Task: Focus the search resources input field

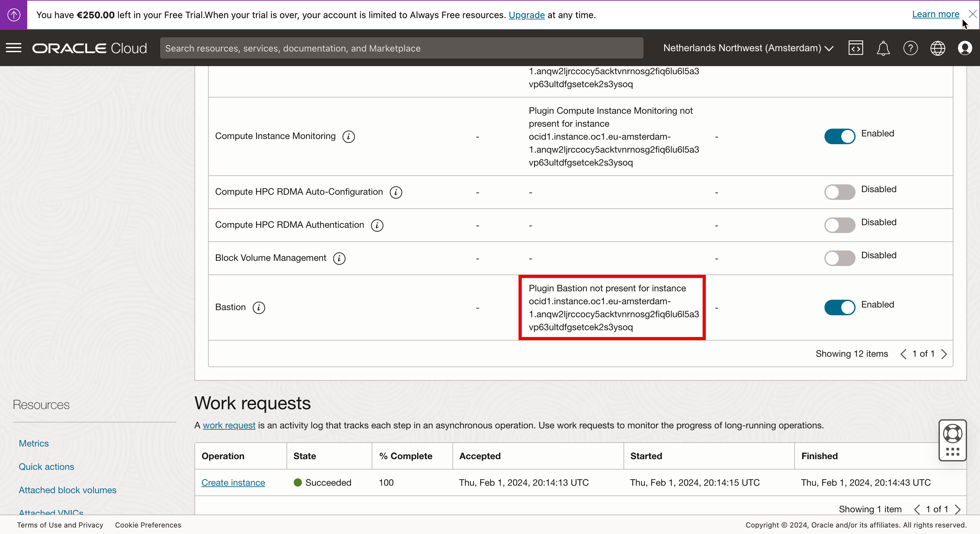Action: point(401,48)
